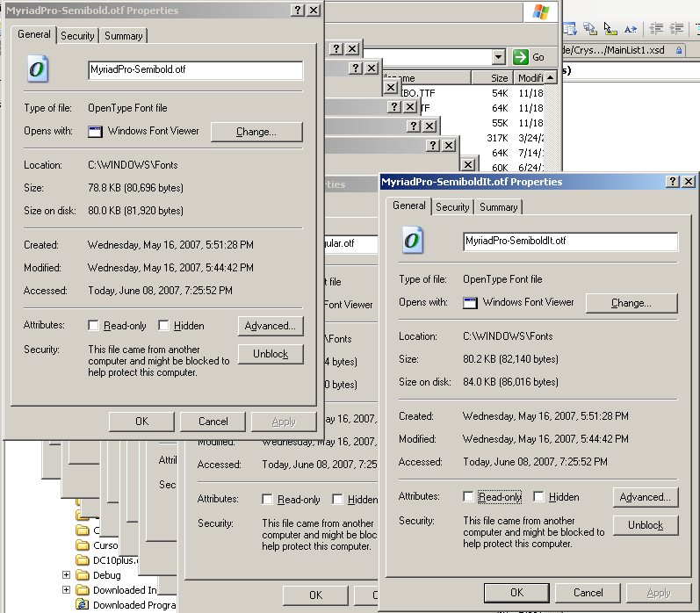
Task: Check Hidden in MyriadPro-SemiboldIt Properties
Action: click(x=538, y=496)
